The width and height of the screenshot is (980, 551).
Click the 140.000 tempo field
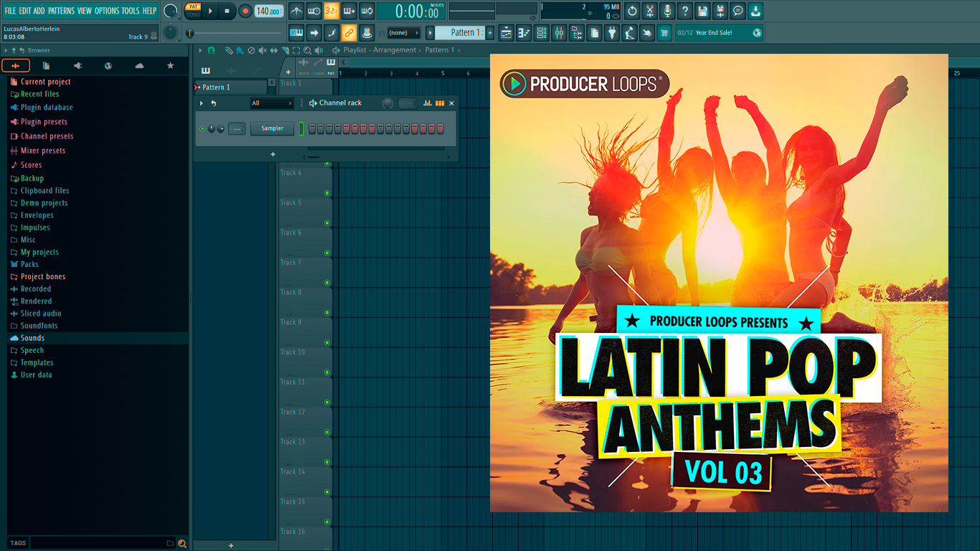[x=269, y=11]
